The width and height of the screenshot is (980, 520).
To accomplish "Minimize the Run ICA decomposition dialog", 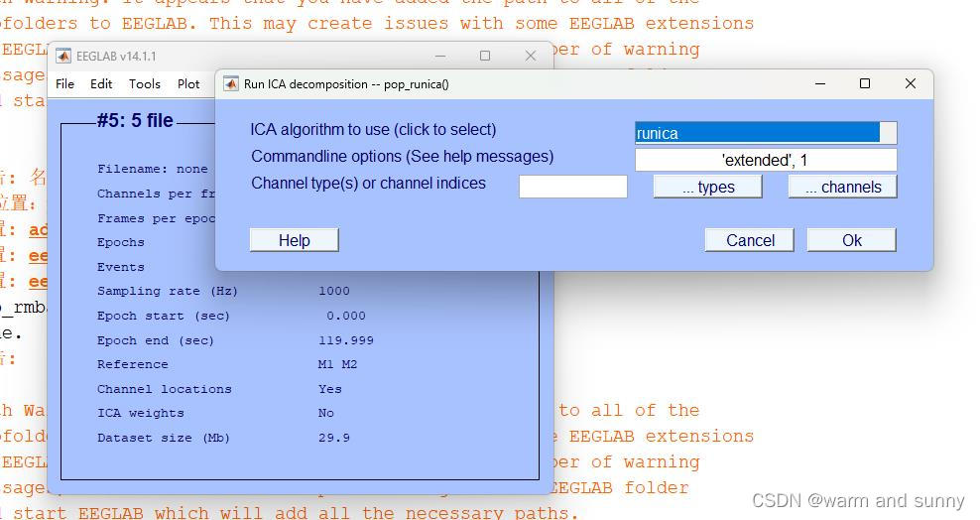I will pyautogui.click(x=820, y=83).
